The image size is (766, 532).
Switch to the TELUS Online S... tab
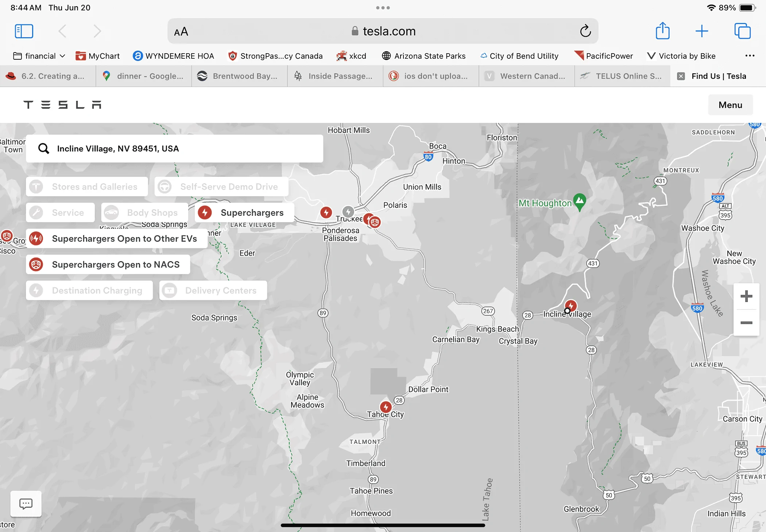coord(622,76)
